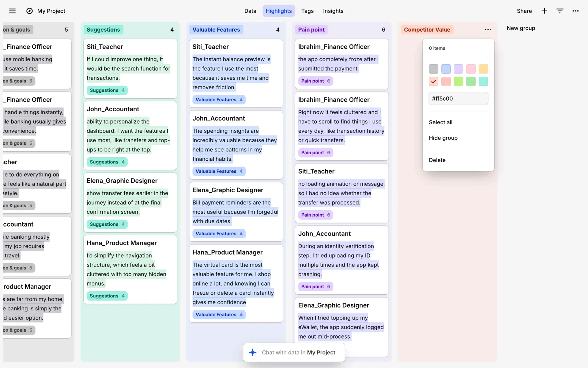Click New group
Viewport: 588px width, 368px height.
tap(521, 28)
